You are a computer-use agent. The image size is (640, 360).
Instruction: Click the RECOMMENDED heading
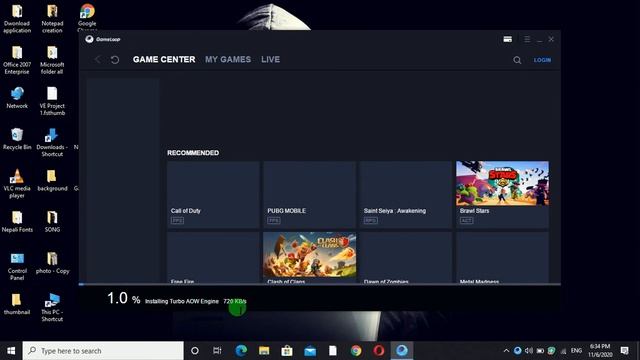coord(193,153)
